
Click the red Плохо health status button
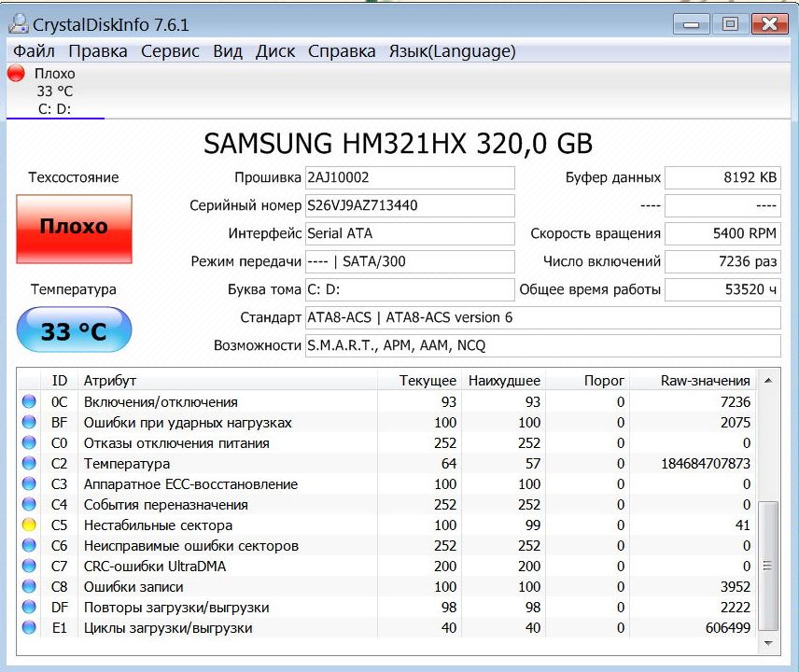(x=74, y=229)
